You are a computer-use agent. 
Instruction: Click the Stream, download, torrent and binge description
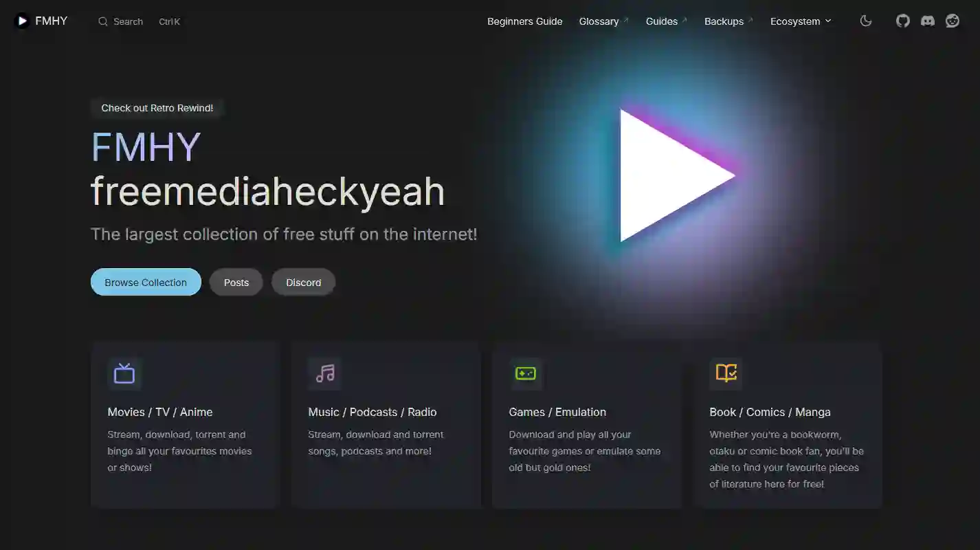click(x=180, y=451)
